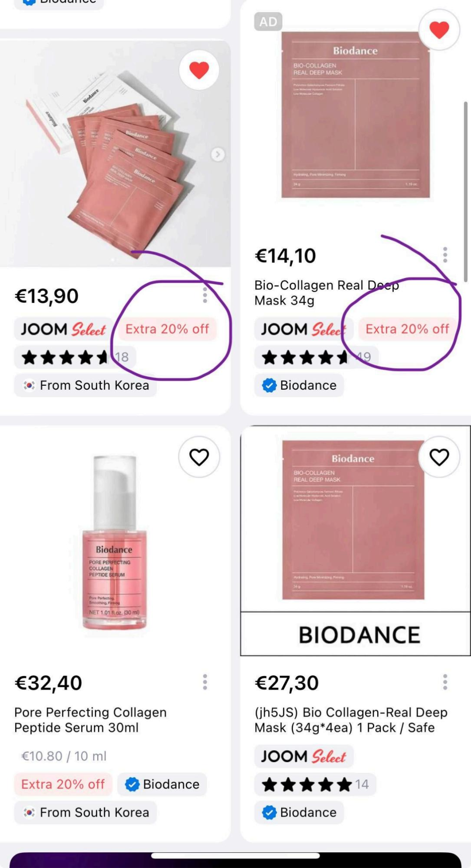
Task: Open the three-dot options beside €14,10
Action: click(445, 255)
